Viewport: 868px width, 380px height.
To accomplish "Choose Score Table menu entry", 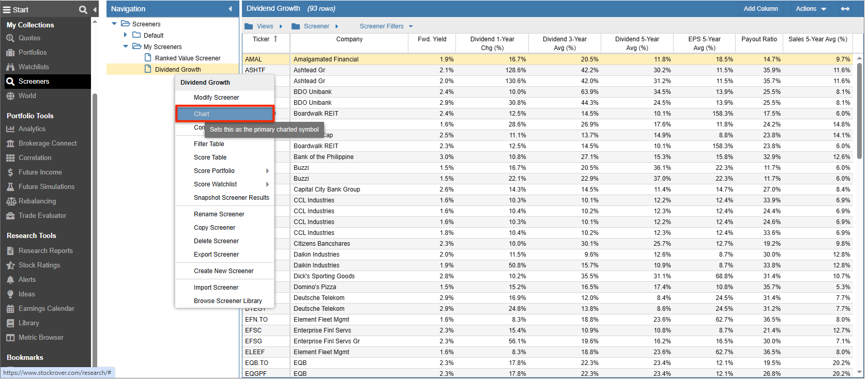I will coord(224,157).
